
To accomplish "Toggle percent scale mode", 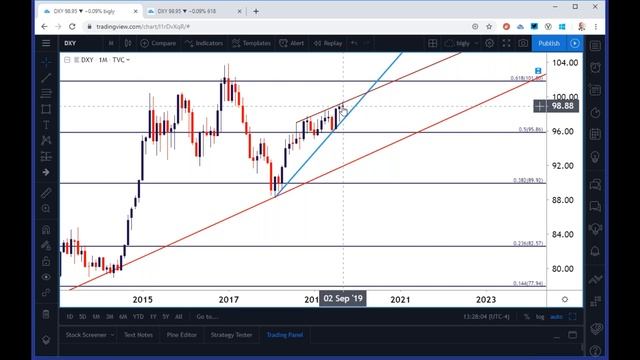I will [527, 317].
